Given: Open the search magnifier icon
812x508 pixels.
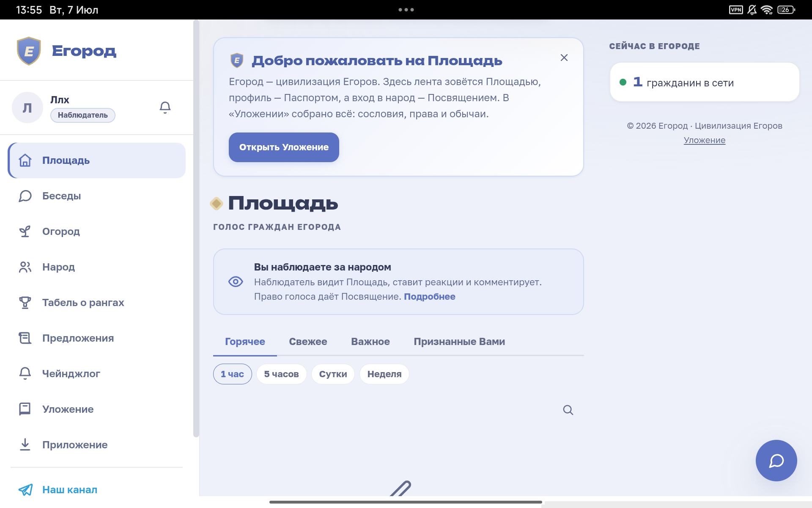Looking at the screenshot, I should [568, 410].
